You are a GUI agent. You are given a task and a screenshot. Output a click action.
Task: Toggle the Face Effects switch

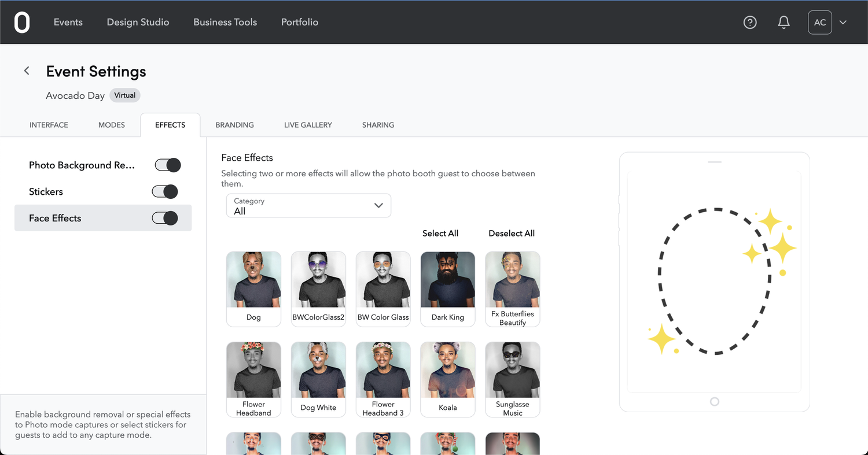165,218
